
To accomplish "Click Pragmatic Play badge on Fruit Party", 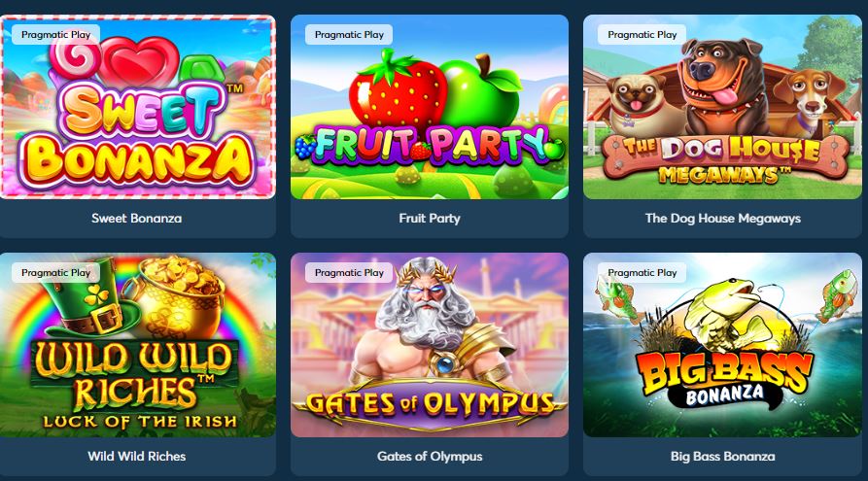I will pyautogui.click(x=349, y=34).
